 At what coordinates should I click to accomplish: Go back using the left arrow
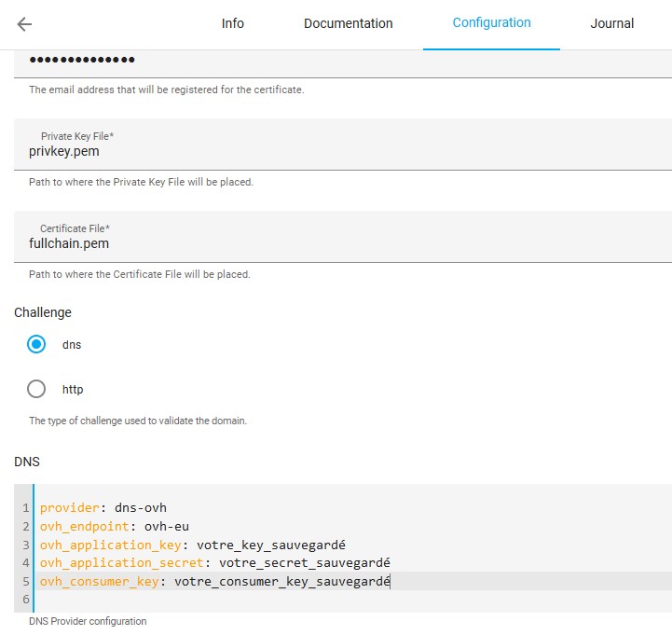(x=24, y=24)
